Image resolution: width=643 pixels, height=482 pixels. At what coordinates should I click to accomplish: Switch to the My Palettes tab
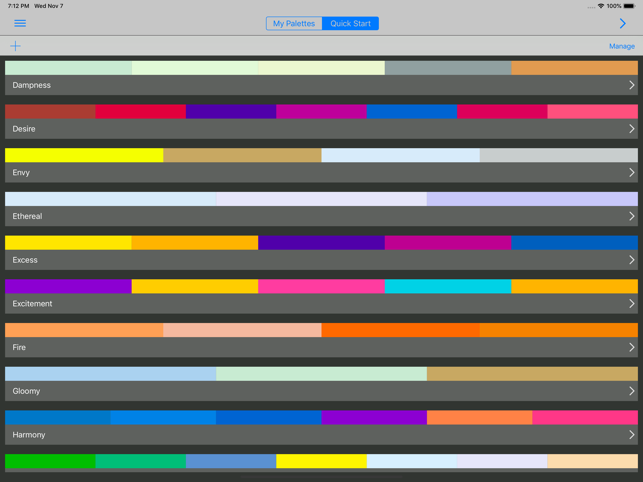click(x=294, y=23)
